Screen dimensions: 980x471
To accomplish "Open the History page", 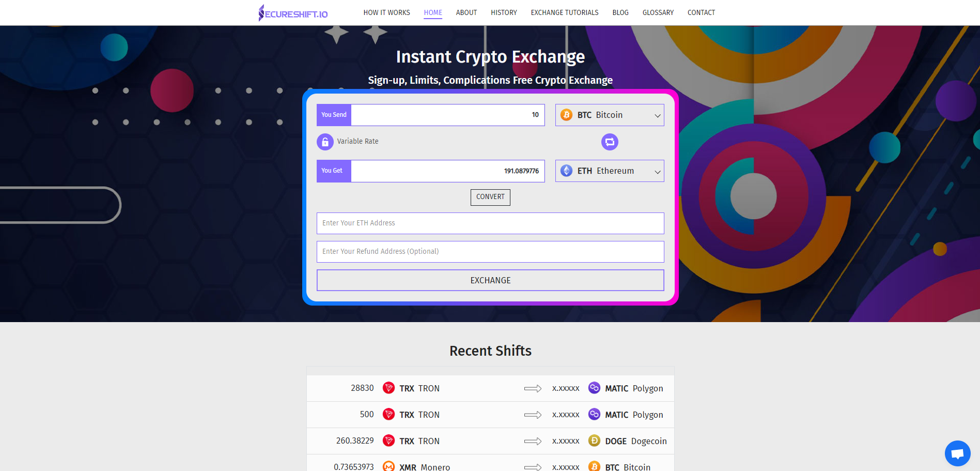I will coord(504,12).
